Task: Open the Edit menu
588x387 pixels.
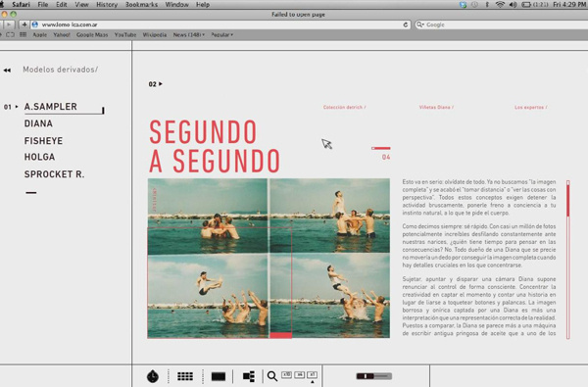Action: 61,5
